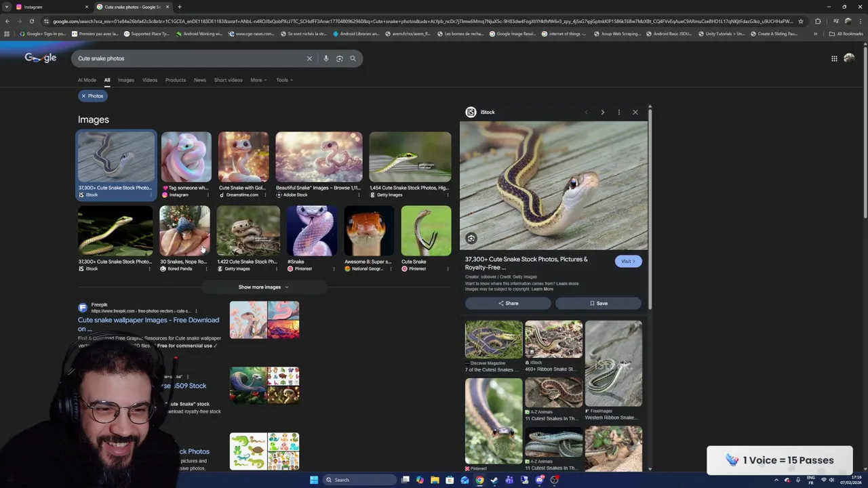Viewport: 868px width, 488px height.
Task: Open the Chrome icon in the taskbar
Action: tap(479, 480)
